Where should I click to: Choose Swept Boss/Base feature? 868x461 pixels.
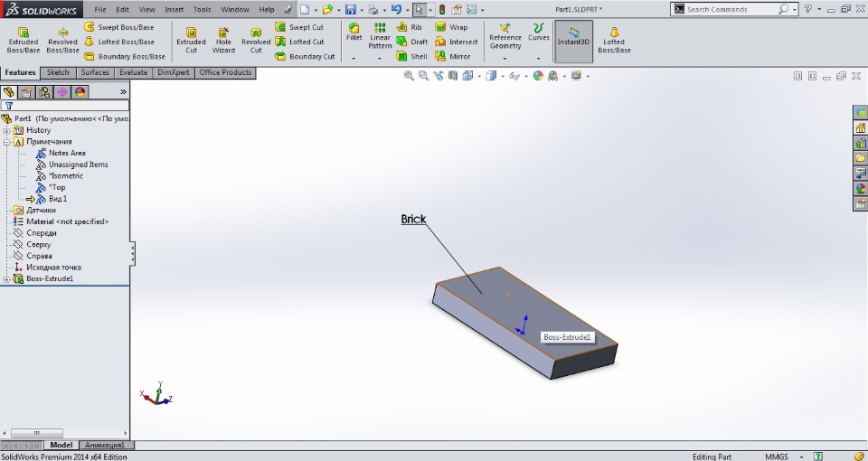coord(119,27)
